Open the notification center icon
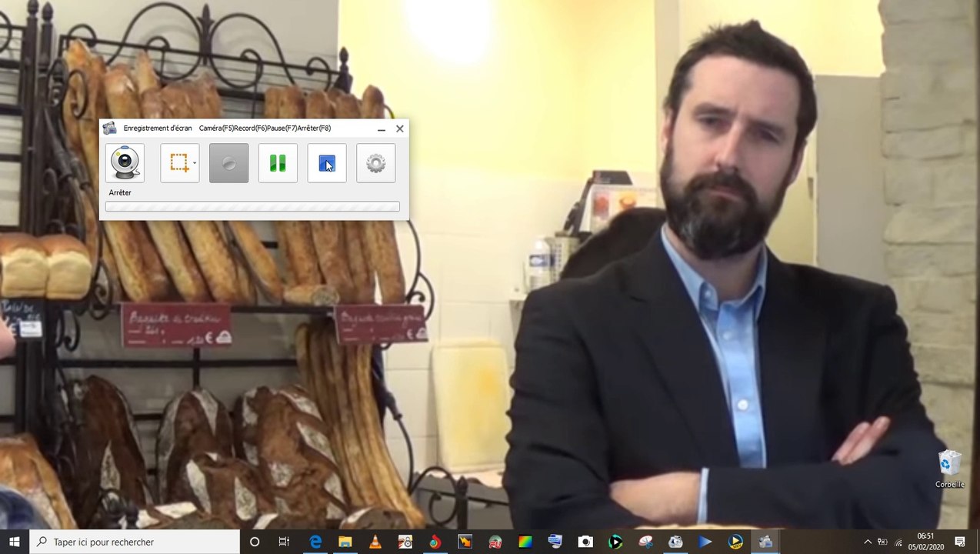Viewport: 980px width, 554px height. tap(960, 542)
